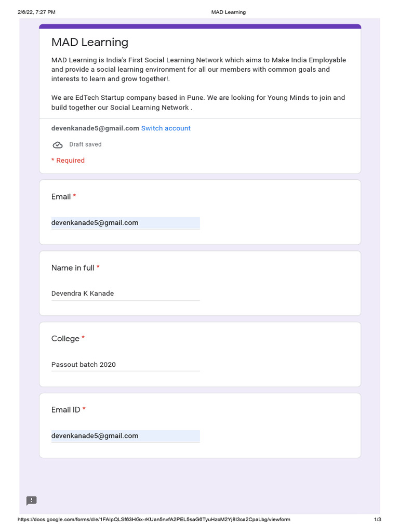Click the Draft saved cloud icon

point(58,145)
